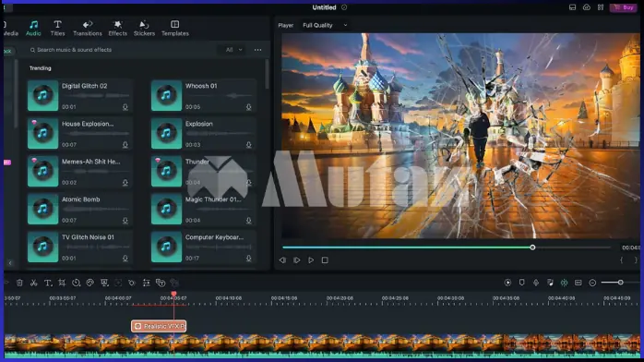This screenshot has width=644, height=362.
Task: Open color palette correction tool
Action: click(89, 283)
